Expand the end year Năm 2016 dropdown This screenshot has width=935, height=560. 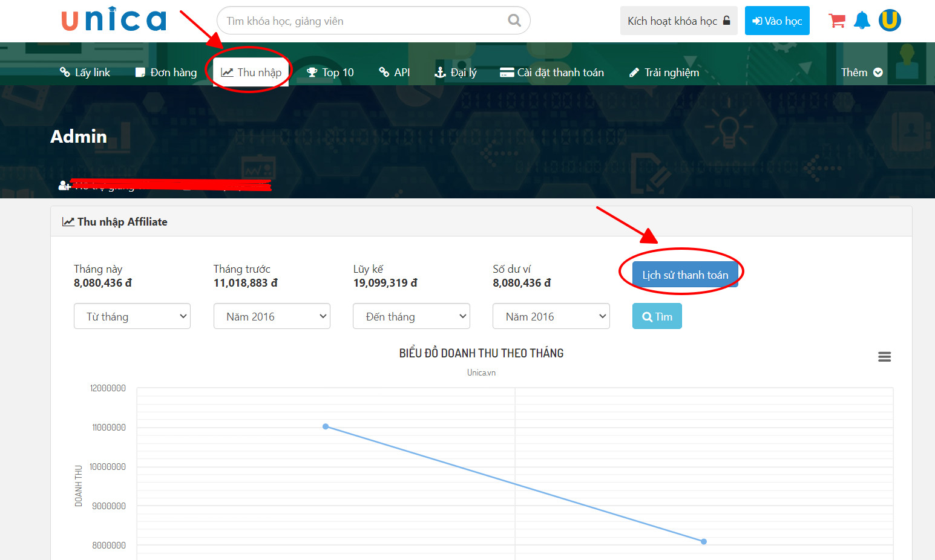(x=551, y=316)
